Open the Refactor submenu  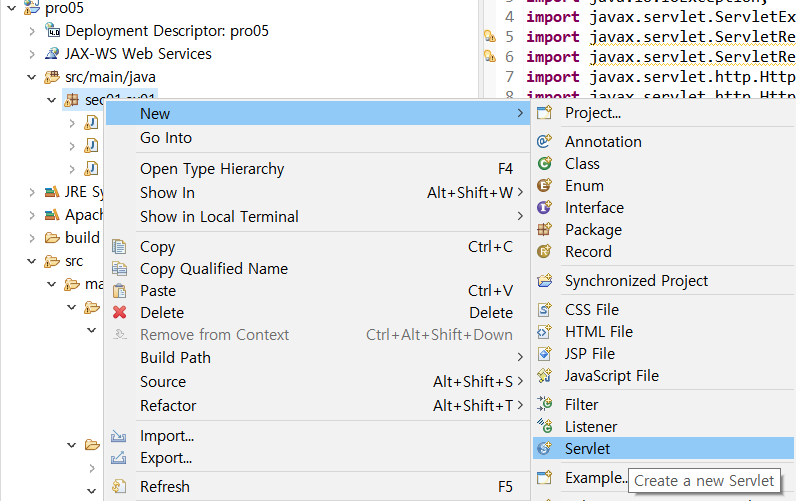[x=318, y=405]
